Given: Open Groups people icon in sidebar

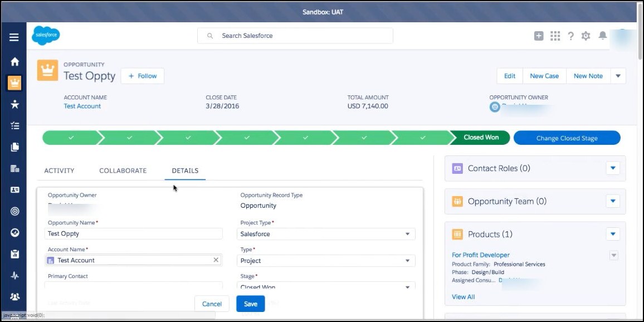Looking at the screenshot, I should click(14, 296).
